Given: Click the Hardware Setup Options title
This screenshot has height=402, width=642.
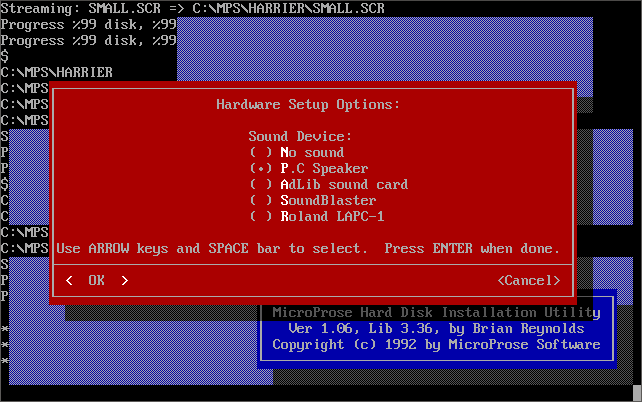Looking at the screenshot, I should pyautogui.click(x=308, y=104).
